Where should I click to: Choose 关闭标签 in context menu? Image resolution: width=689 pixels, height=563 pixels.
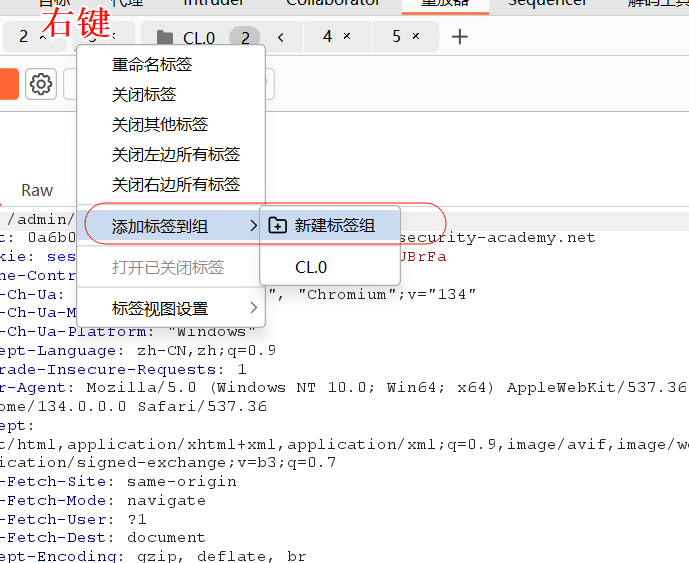coord(171,94)
